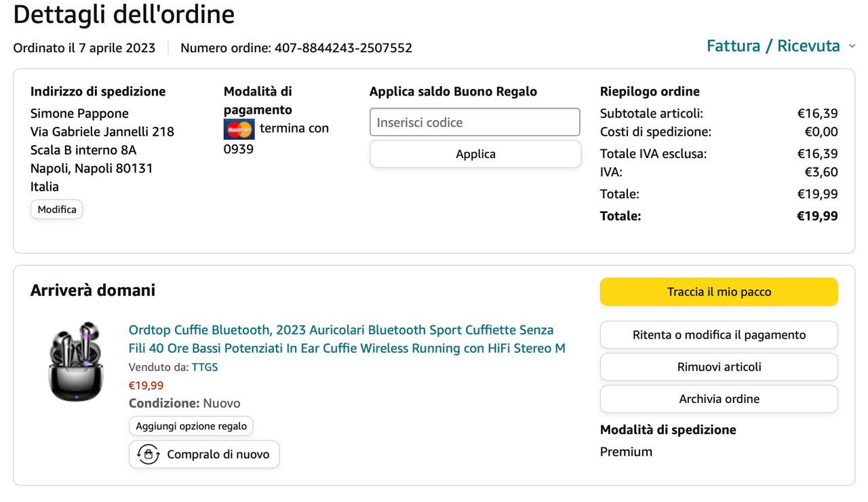Focus the Inserisci codice gift card field
Image resolution: width=868 pixels, height=502 pixels.
tap(475, 122)
